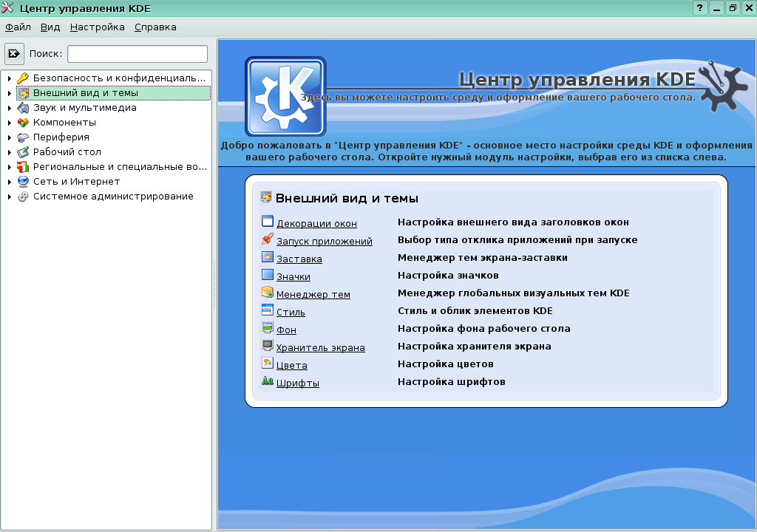Expand the Компоненты tree entry
The width and height of the screenshot is (757, 532).
(x=9, y=122)
